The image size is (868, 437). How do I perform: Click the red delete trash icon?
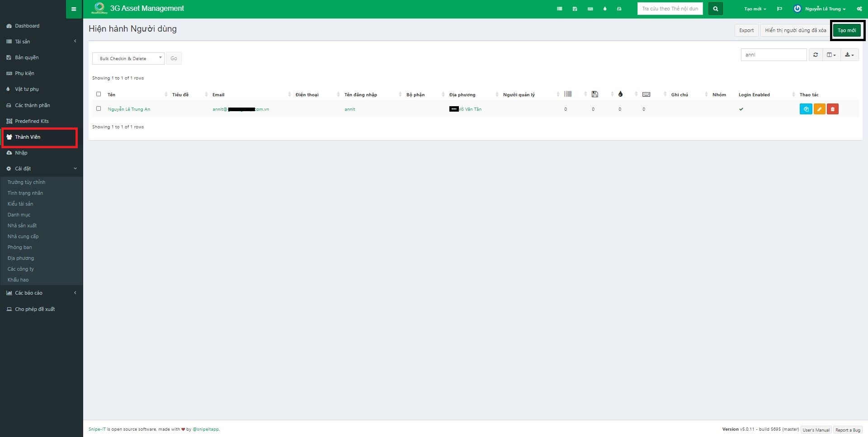pyautogui.click(x=833, y=109)
